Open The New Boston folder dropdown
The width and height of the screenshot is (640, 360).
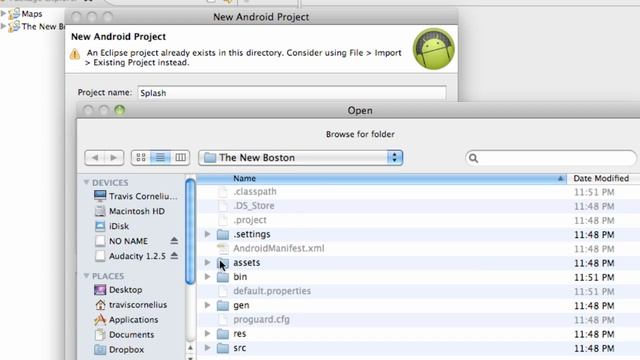(x=300, y=158)
